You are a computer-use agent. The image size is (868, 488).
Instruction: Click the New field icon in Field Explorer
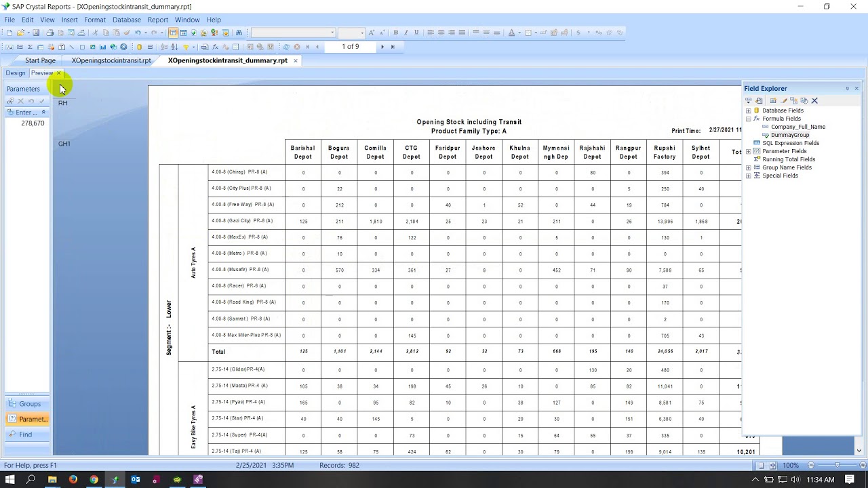click(773, 100)
